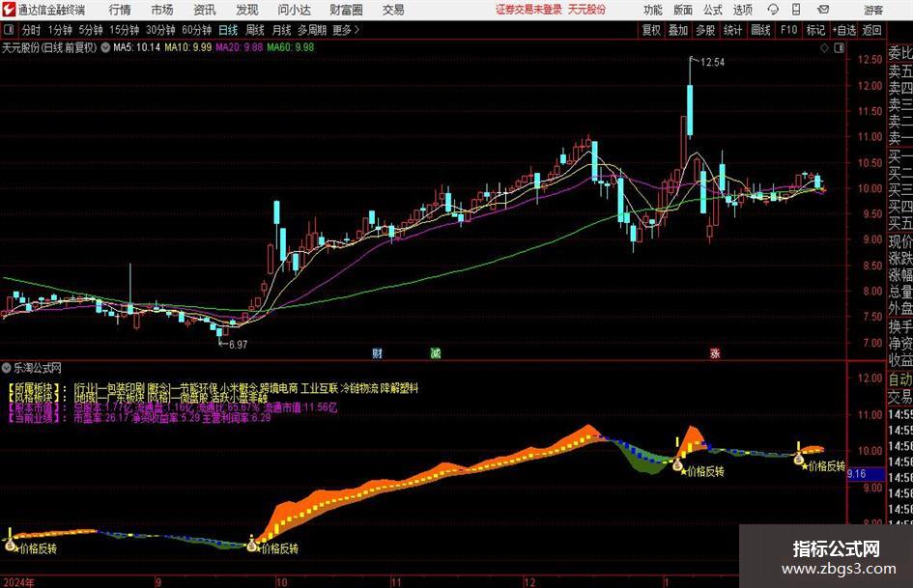This screenshot has height=588, width=913.
Task: Switch to the 15分钟 period
Action: [124, 30]
